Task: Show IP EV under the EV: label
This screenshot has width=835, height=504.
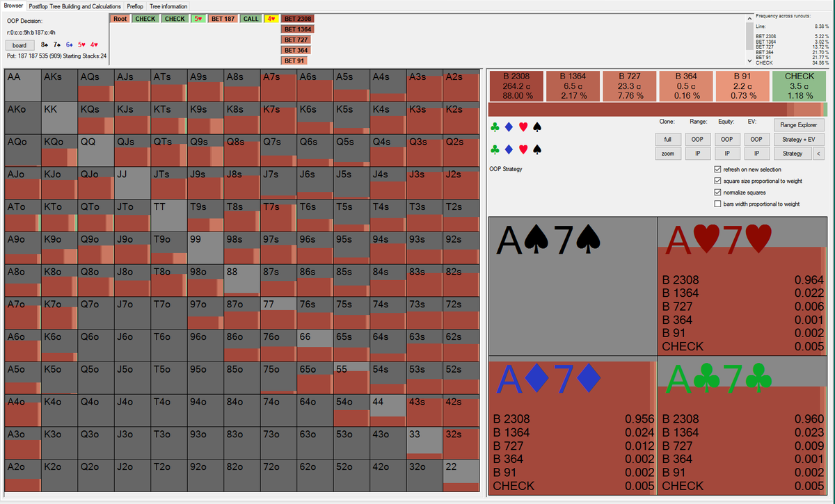Action: [756, 154]
